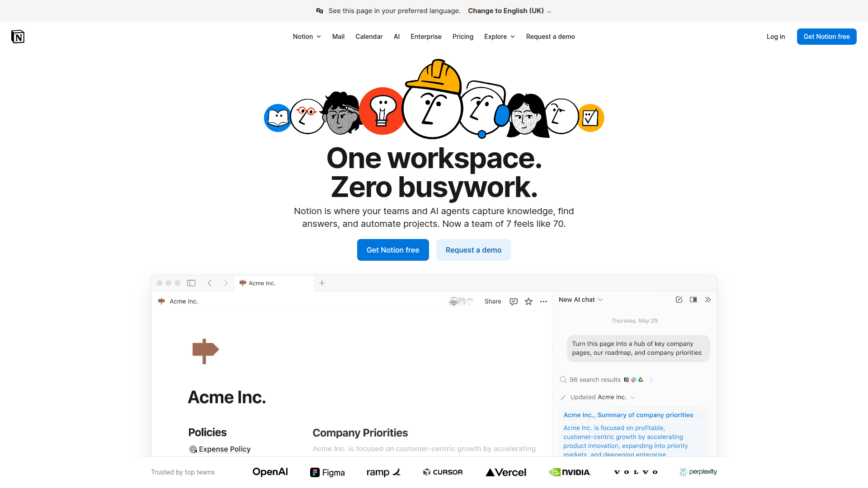Toggle the sidebar icon in the mock window
The width and height of the screenshot is (868, 488).
pyautogui.click(x=191, y=283)
